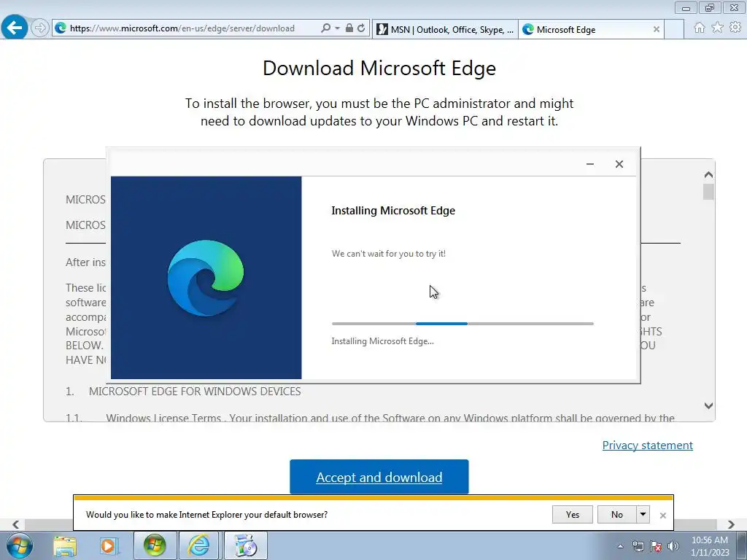Click the Windows flag taskbar program
Viewport: 747px width, 560px height.
pos(155,545)
